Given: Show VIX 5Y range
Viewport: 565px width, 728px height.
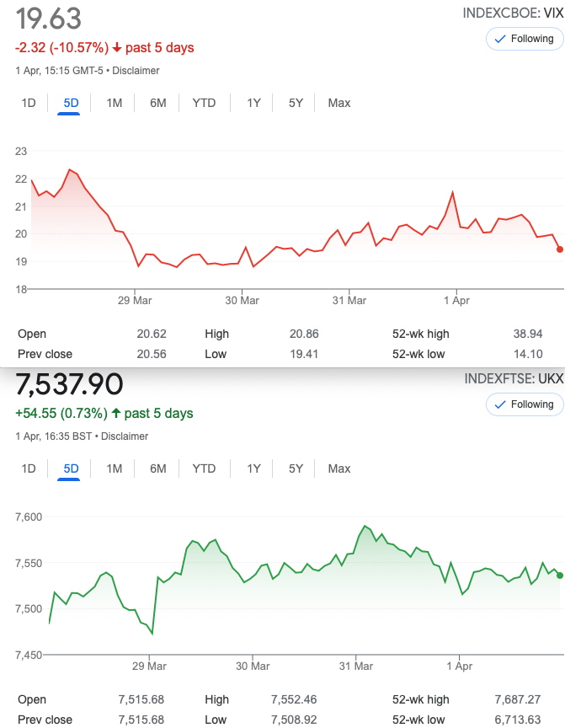Looking at the screenshot, I should 296,103.
